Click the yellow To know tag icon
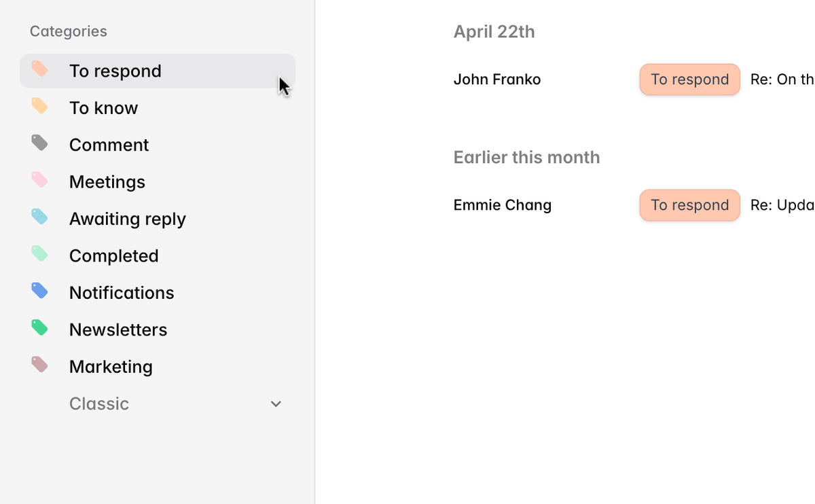Screen dimensions: 815x504 (x=39, y=106)
